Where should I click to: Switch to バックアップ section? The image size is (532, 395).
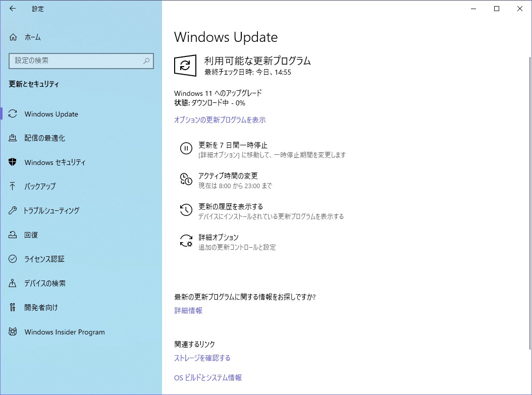pyautogui.click(x=81, y=186)
